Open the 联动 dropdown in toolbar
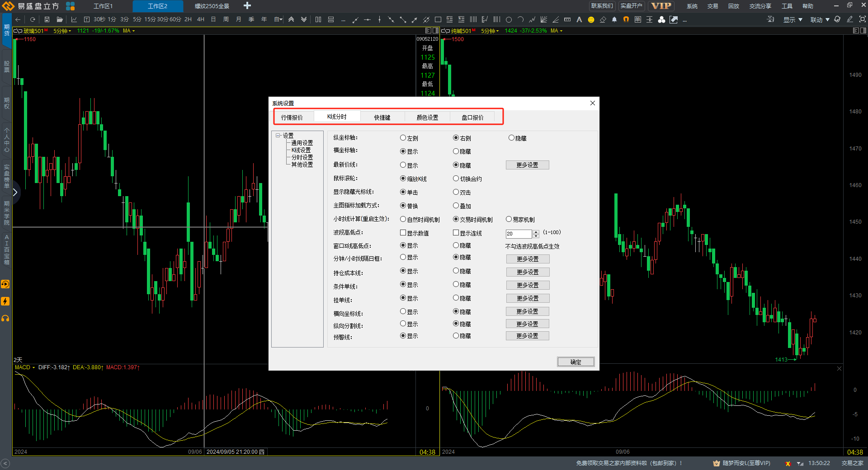The width and height of the screenshot is (868, 470). (x=820, y=19)
